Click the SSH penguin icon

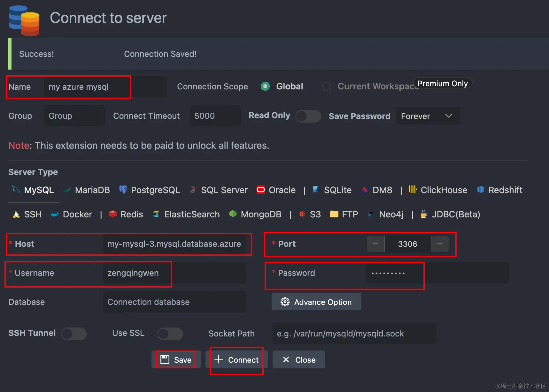(16, 214)
